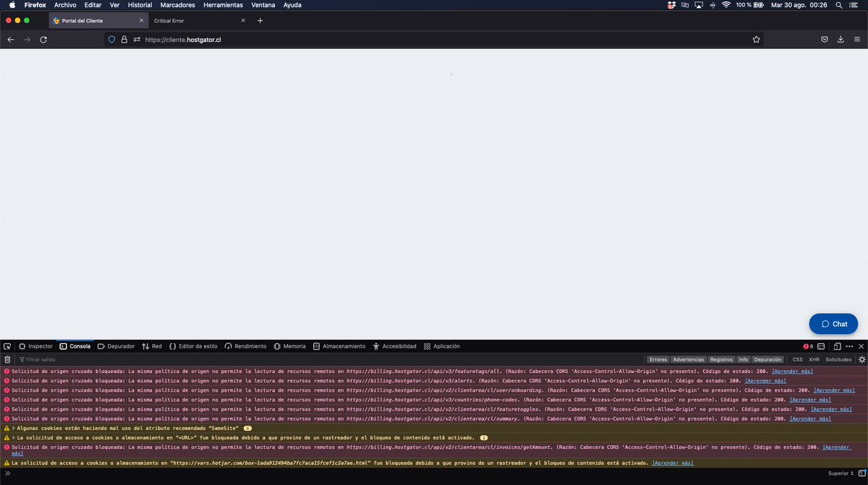This screenshot has width=868, height=485.
Task: Close the Critical Error tab
Action: (x=243, y=20)
